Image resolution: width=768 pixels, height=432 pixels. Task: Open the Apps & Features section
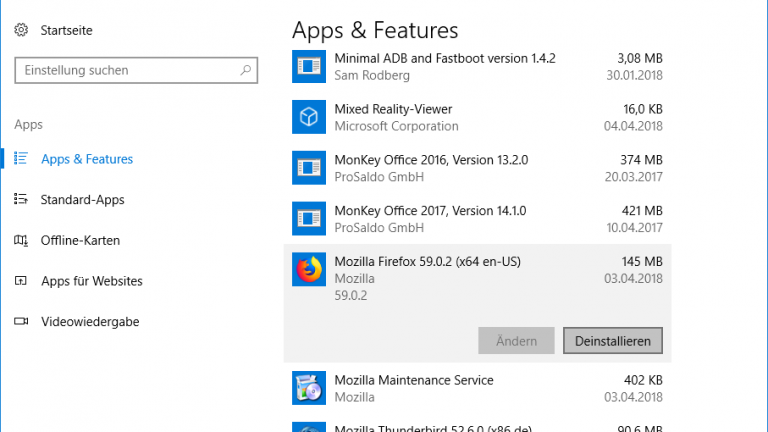click(87, 159)
